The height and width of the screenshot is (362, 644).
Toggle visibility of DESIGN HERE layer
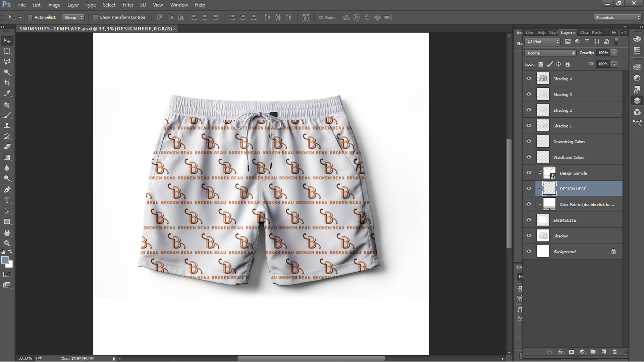click(x=529, y=189)
